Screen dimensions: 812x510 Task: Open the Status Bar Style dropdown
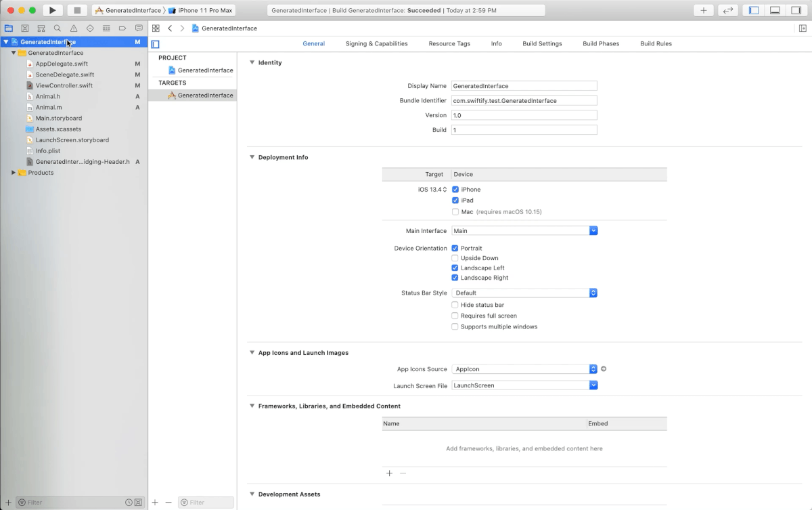coord(524,293)
